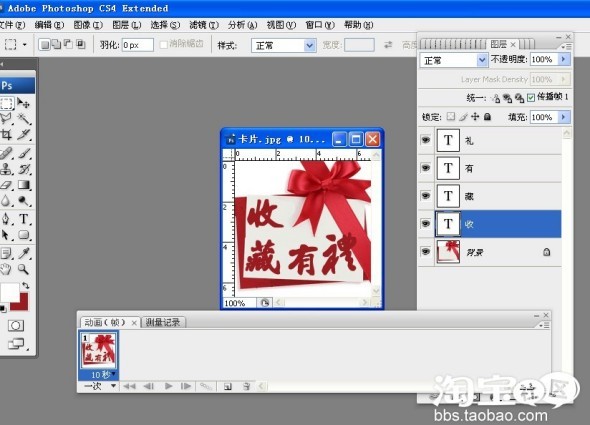Select the Move tool
Image resolution: width=590 pixels, height=425 pixels.
coord(24,102)
